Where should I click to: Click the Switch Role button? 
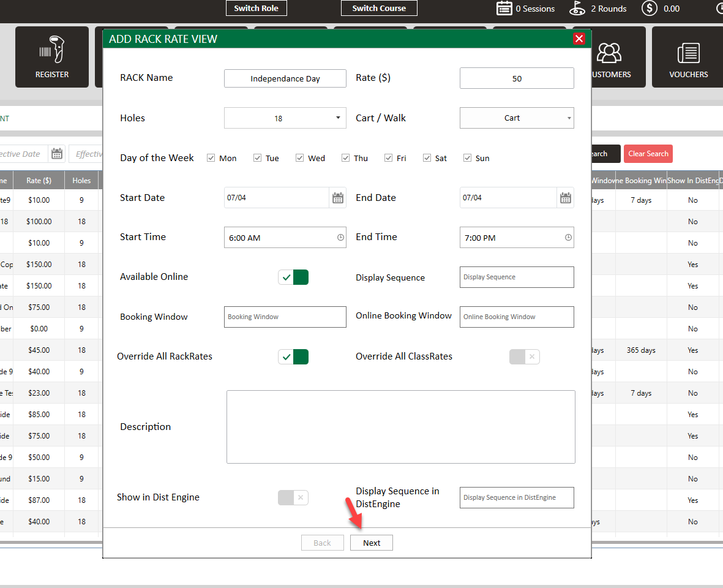256,9
